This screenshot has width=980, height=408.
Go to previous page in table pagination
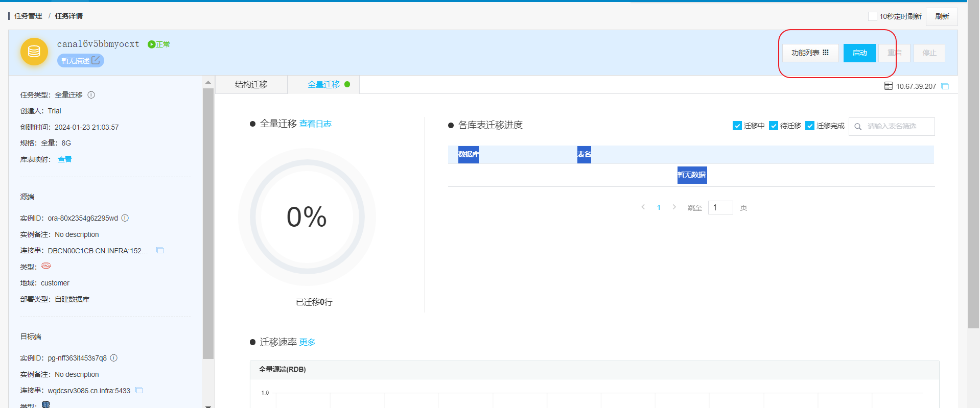tap(643, 207)
